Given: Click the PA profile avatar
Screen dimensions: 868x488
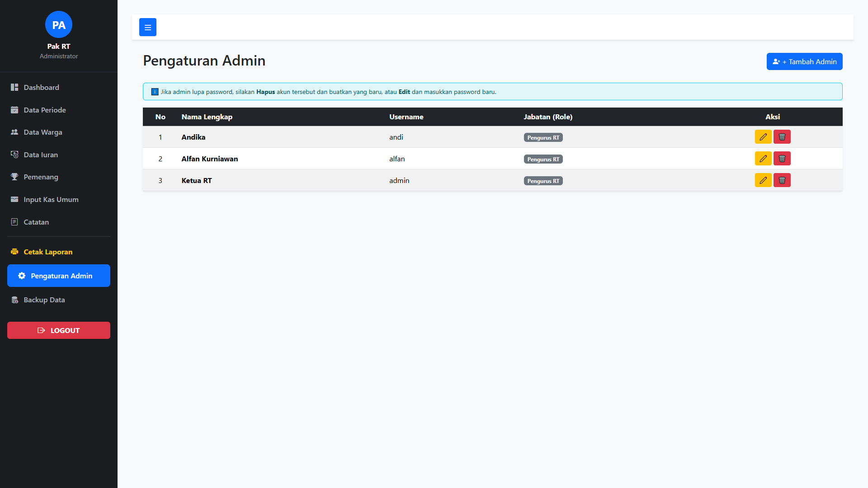Looking at the screenshot, I should (x=59, y=25).
